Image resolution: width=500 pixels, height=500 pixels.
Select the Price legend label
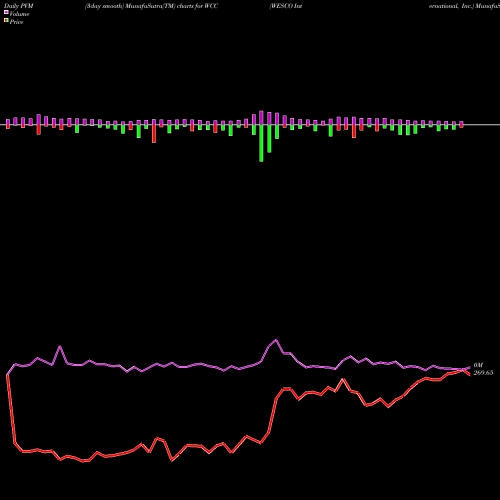tap(16, 22)
